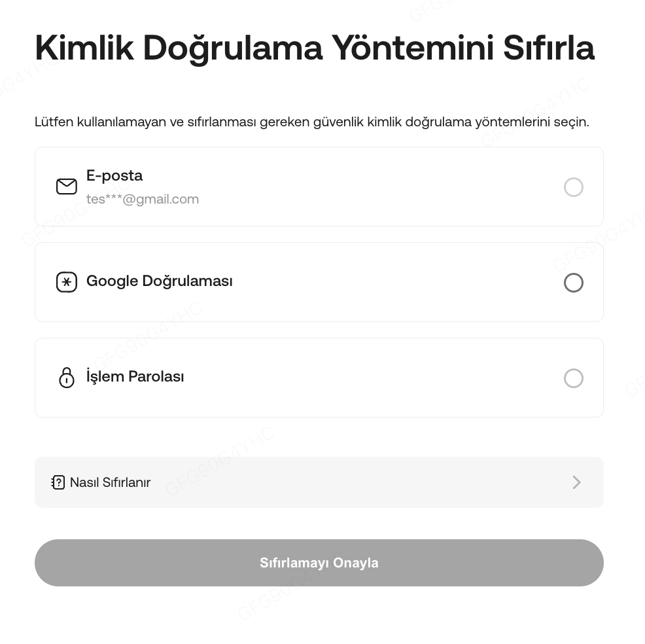Click the envelope icon beside E-posta
The width and height of the screenshot is (645, 644).
[x=66, y=187]
